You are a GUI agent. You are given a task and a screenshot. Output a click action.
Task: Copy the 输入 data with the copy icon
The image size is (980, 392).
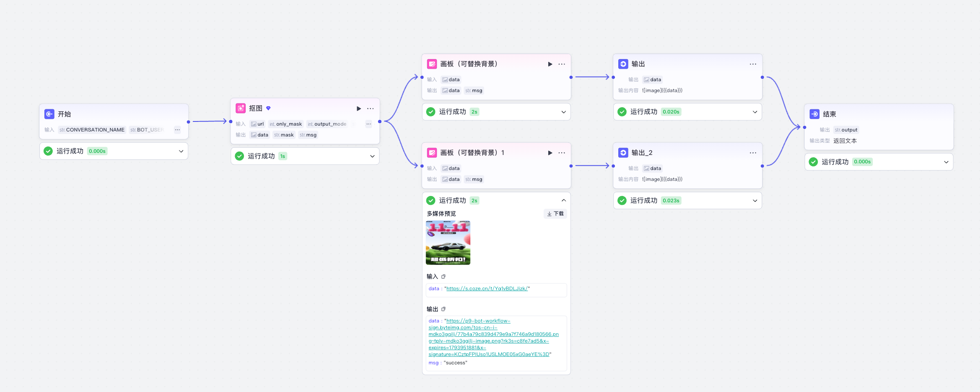coord(443,276)
